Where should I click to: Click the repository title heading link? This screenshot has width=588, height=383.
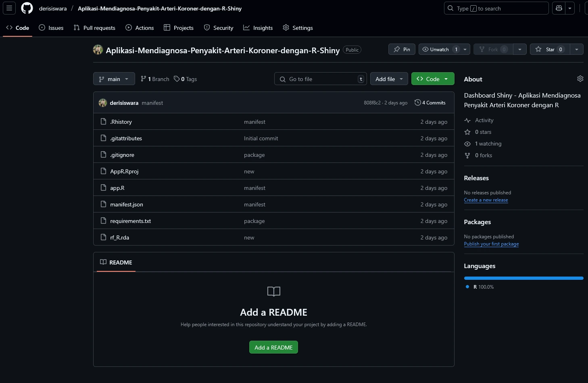pyautogui.click(x=223, y=50)
